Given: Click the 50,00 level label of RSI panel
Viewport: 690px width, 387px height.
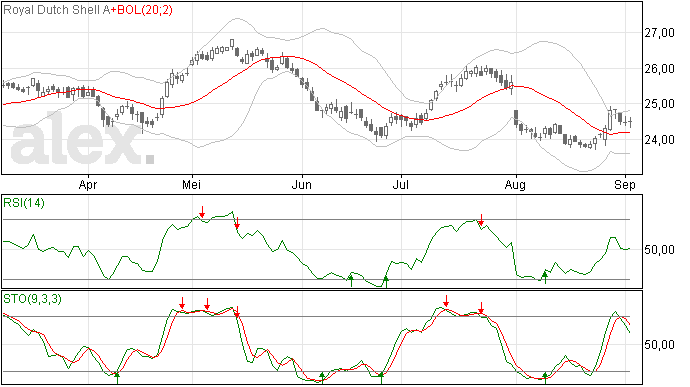Looking at the screenshot, I should click(x=659, y=250).
